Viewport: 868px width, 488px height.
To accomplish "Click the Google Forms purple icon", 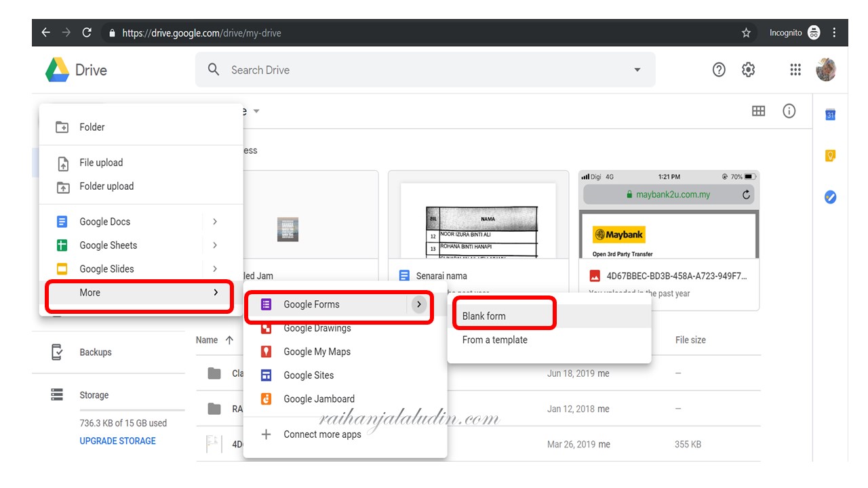I will point(267,304).
